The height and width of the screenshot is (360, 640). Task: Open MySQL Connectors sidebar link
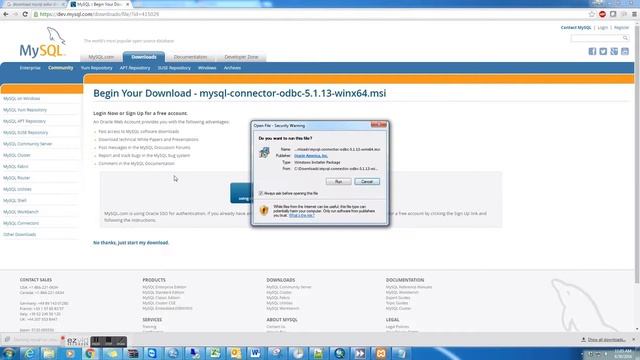21,223
